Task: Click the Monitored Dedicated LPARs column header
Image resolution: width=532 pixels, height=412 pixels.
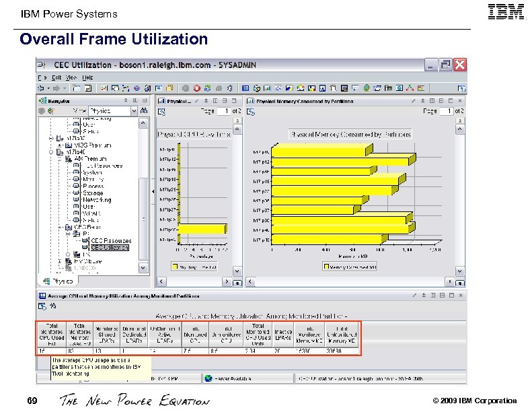Action: [134, 335]
